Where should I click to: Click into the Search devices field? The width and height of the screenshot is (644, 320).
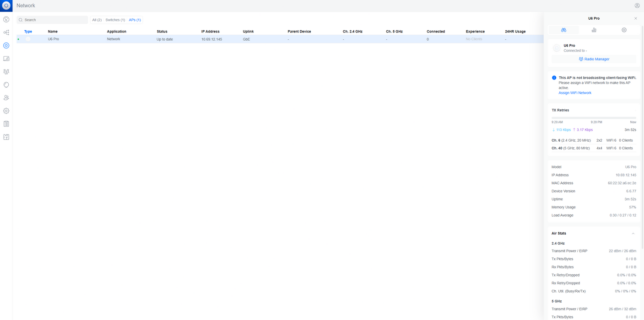pos(52,20)
